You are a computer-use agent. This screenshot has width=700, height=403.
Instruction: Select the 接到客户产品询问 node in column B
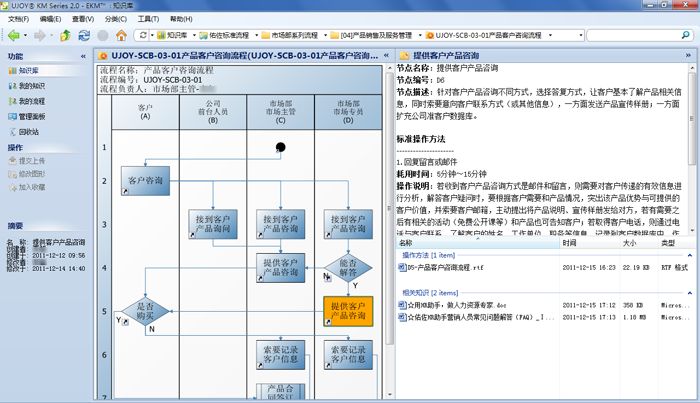point(213,224)
